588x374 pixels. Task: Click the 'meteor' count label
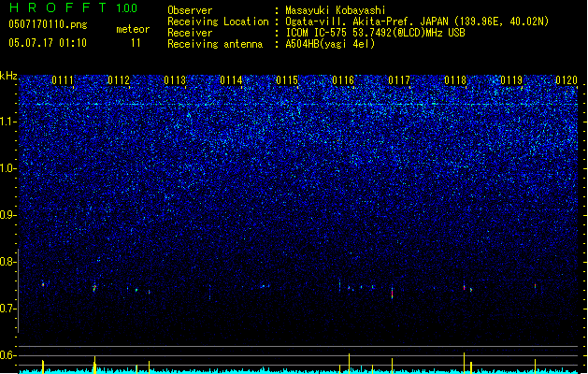point(133,29)
